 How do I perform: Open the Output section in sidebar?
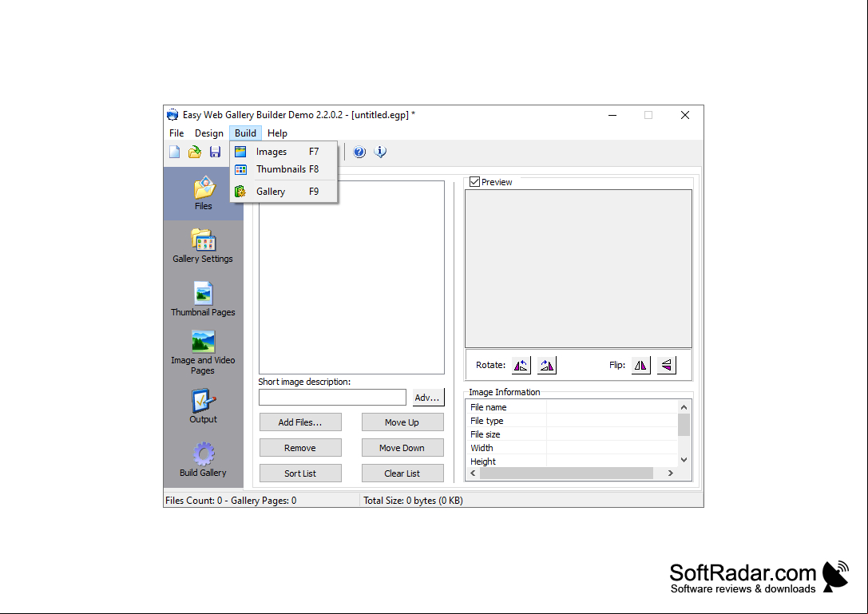203,406
